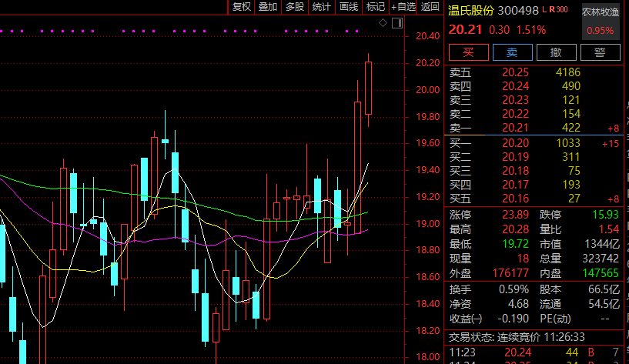
Task: Open the 多股 multi-stock view
Action: (x=295, y=7)
